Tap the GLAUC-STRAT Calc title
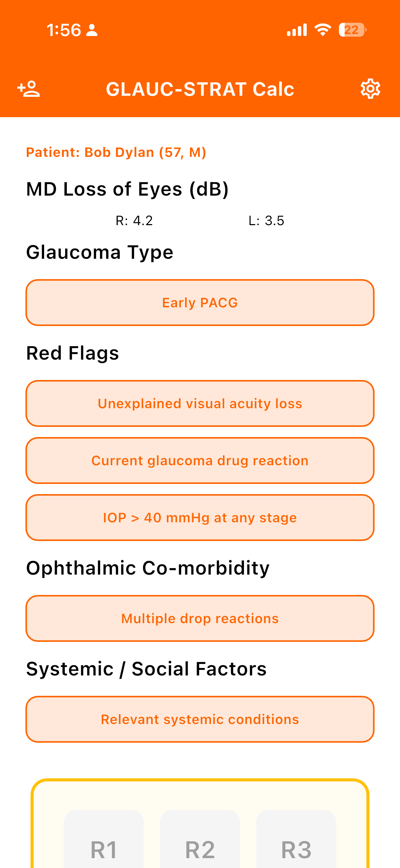The width and height of the screenshot is (400, 868). tap(200, 89)
